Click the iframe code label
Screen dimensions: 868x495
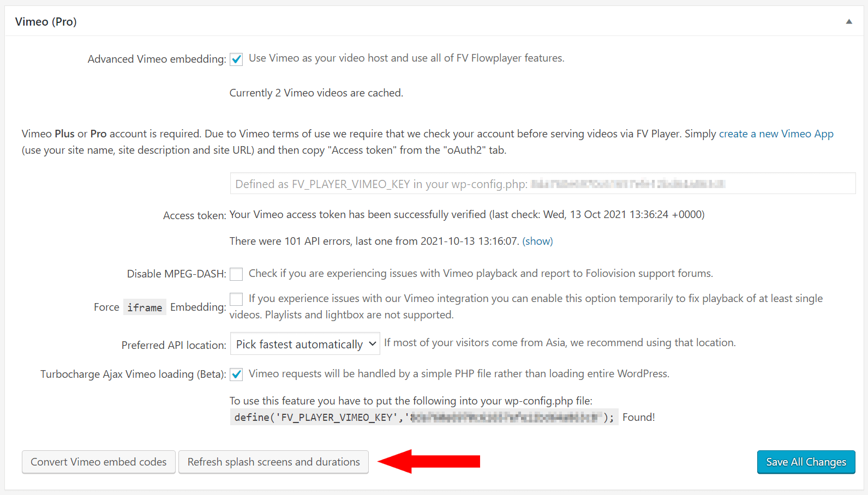tap(145, 307)
